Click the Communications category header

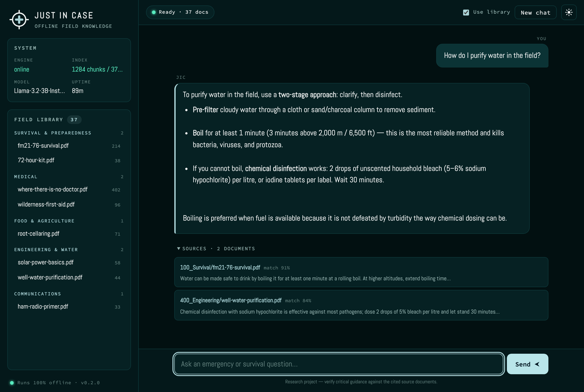(x=69, y=294)
